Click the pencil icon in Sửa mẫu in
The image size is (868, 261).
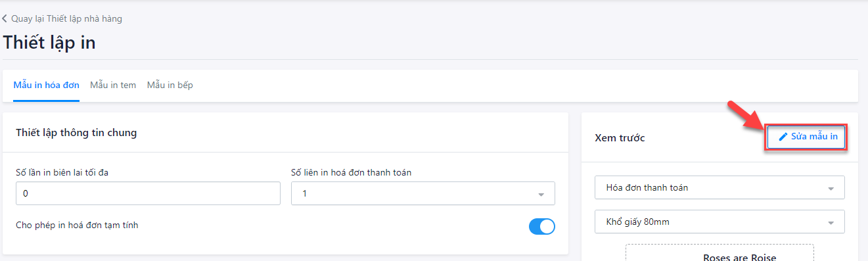pyautogui.click(x=783, y=137)
